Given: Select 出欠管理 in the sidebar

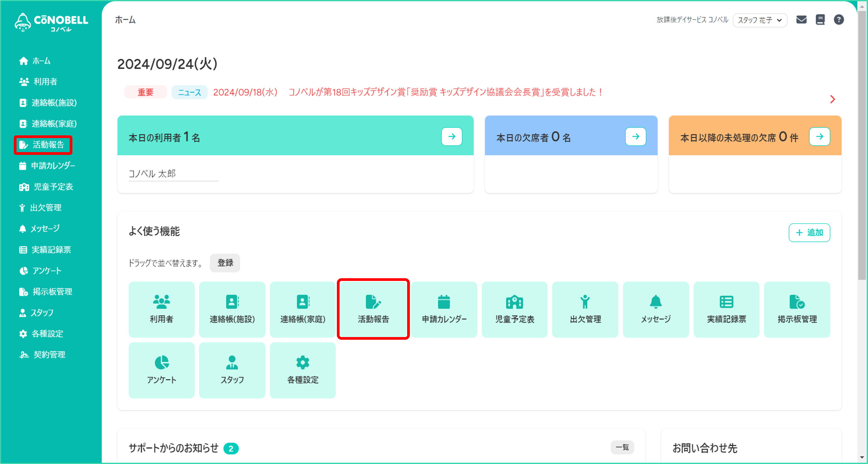Looking at the screenshot, I should click(41, 208).
